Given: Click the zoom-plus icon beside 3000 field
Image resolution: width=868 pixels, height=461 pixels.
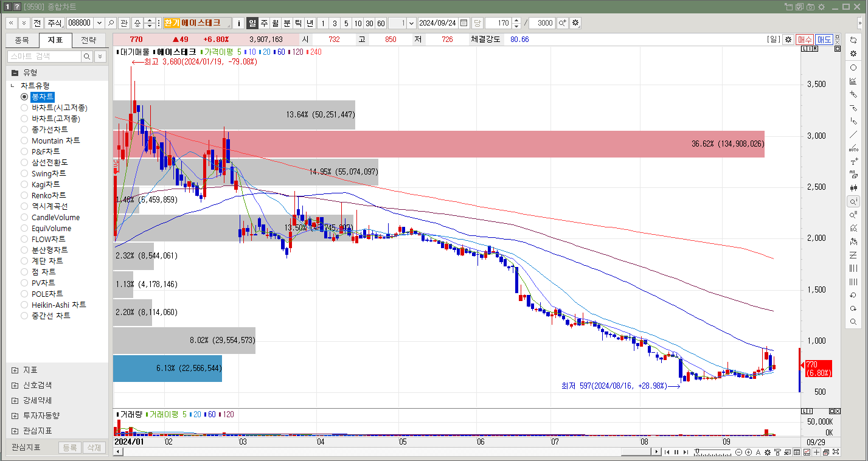Looking at the screenshot, I should pos(562,23).
